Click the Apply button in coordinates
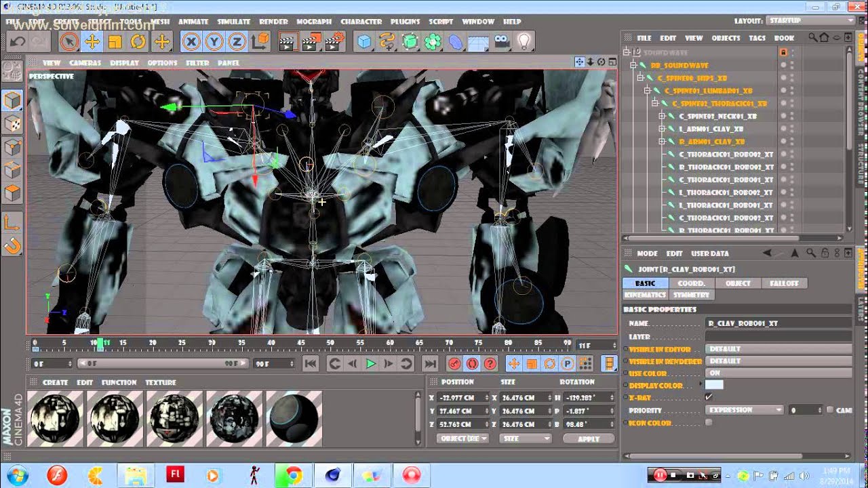Viewport: 868px width, 488px height. 588,439
